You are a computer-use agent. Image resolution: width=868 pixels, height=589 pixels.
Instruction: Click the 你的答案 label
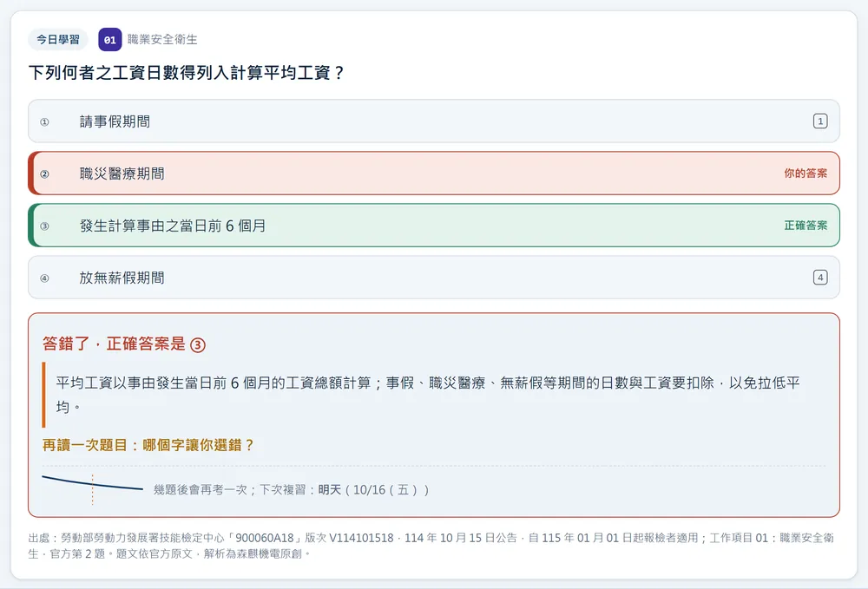click(x=806, y=173)
